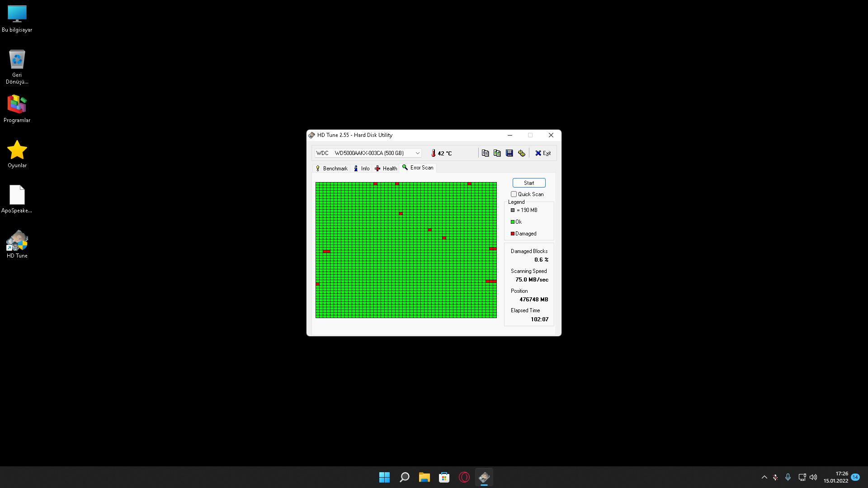Click the HD Tune icon in taskbar
This screenshot has height=488, width=868.
(x=484, y=477)
